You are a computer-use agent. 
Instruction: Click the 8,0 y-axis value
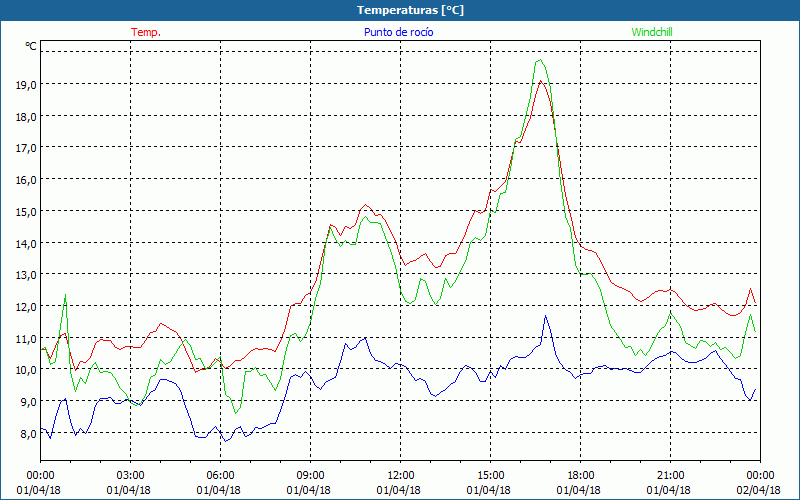[28, 434]
